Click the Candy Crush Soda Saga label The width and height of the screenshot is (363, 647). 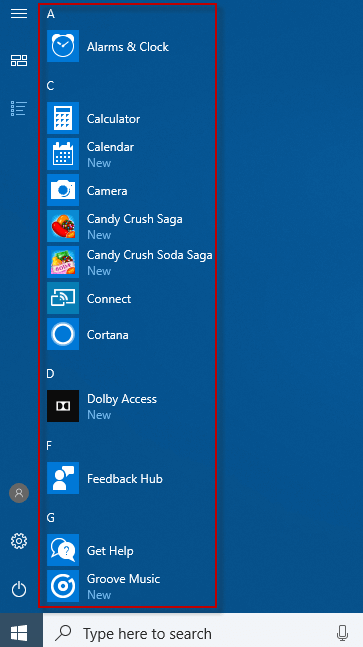tap(149, 255)
